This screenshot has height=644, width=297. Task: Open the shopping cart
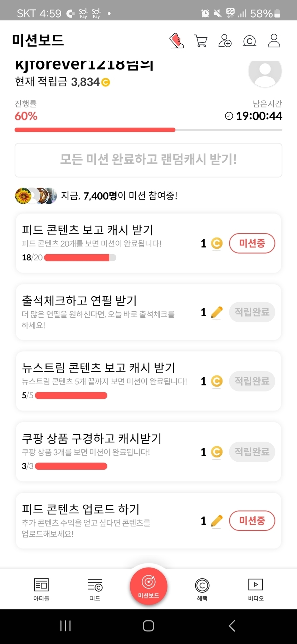point(200,41)
